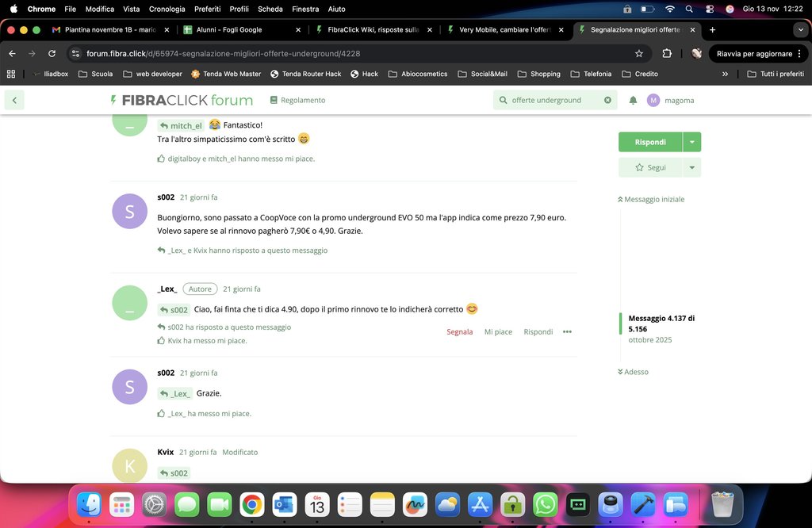Open the Cronologia menu

167,9
